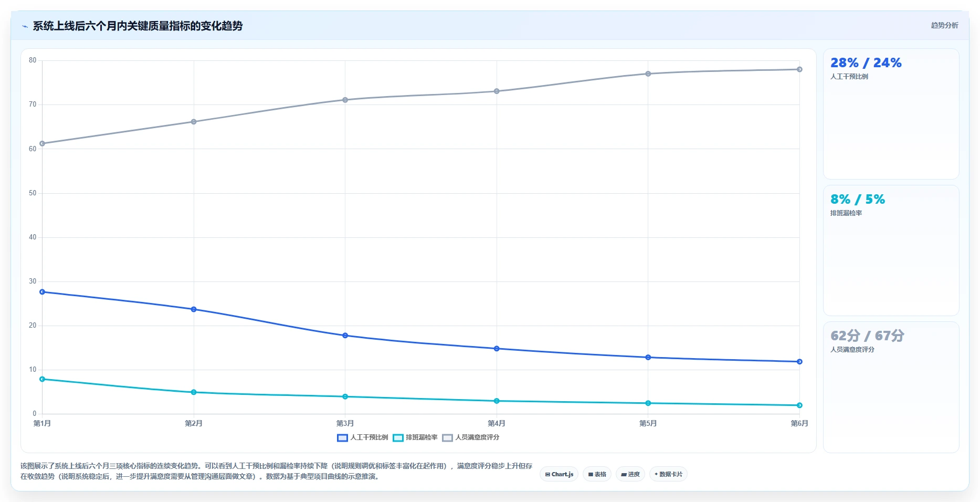Image resolution: width=980 pixels, height=502 pixels.
Task: Click the chart title 系统上线后六个月内关键质量指标的变化趋势
Action: point(138,26)
